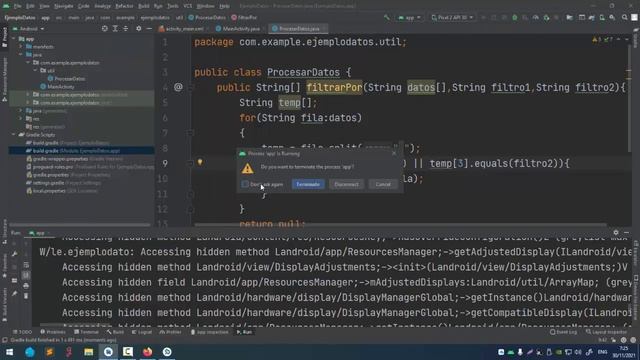Open the Build menu
640x360 pixels.
coord(144,6)
